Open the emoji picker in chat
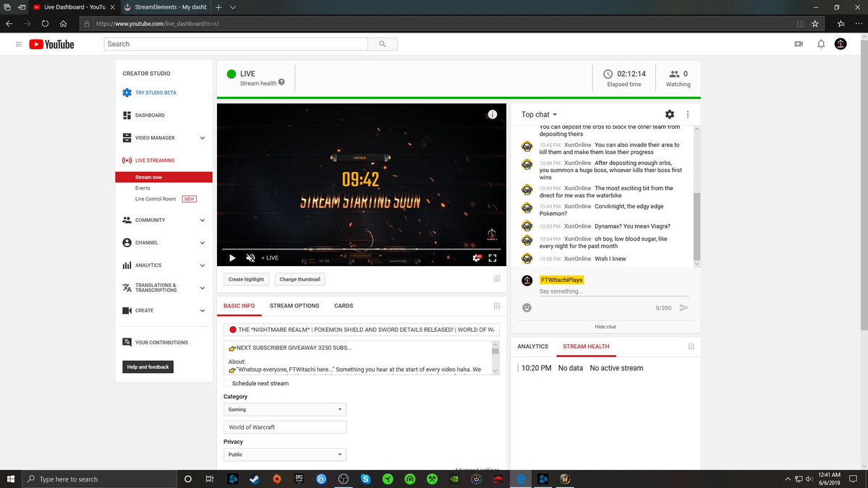This screenshot has height=488, width=868. point(527,308)
